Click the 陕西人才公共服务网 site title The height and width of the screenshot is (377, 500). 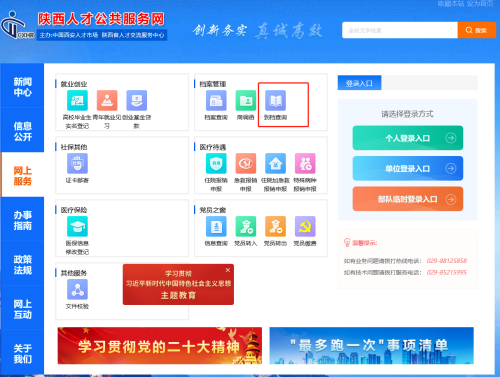pyautogui.click(x=101, y=19)
